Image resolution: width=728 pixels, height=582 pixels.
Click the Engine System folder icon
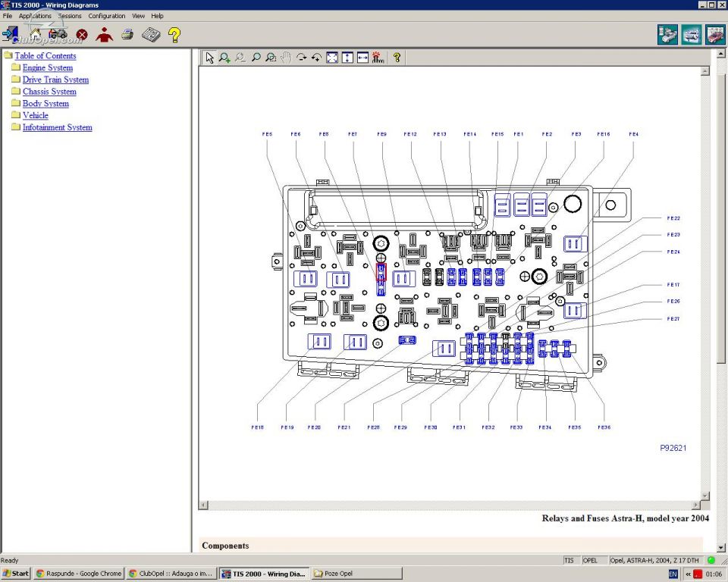(16, 67)
